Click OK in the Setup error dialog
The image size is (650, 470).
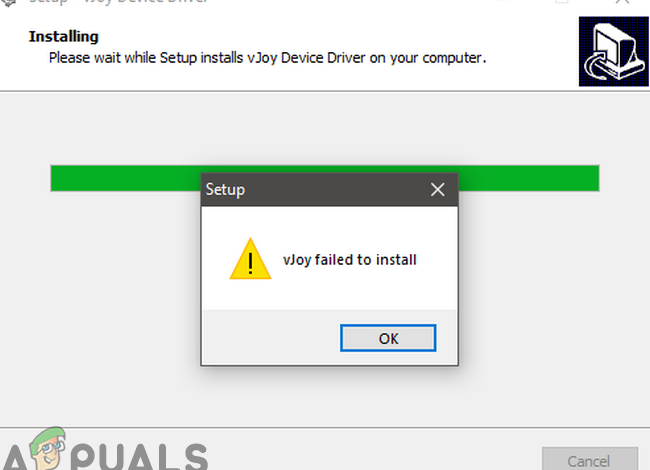388,338
